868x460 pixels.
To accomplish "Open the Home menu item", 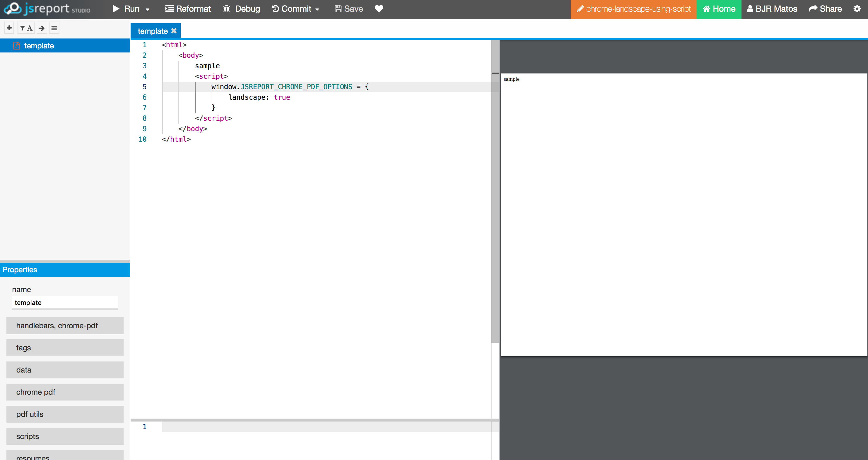I will tap(719, 9).
